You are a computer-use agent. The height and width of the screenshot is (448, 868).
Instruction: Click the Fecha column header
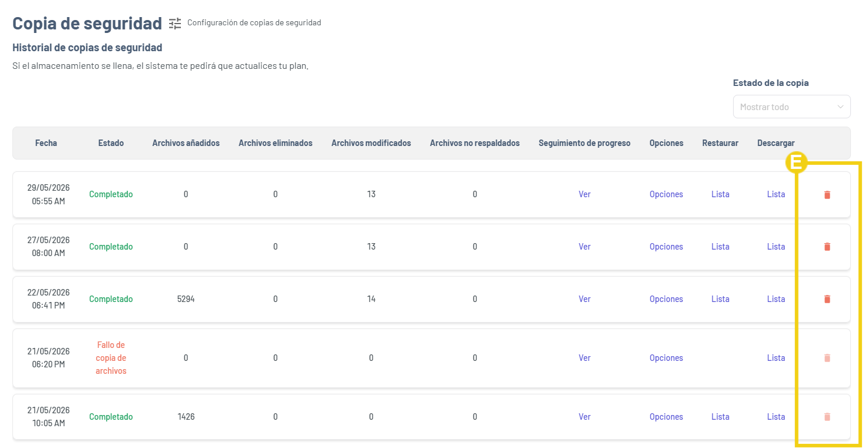(46, 143)
